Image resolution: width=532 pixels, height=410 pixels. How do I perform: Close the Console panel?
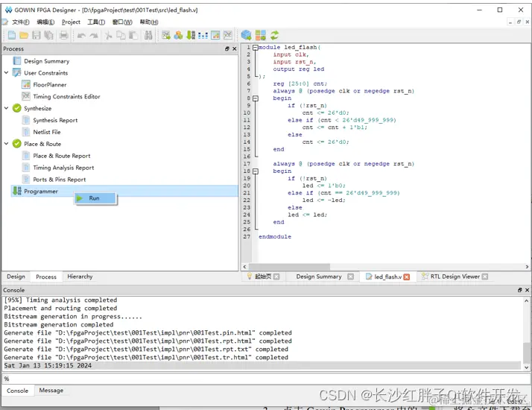tap(527, 290)
